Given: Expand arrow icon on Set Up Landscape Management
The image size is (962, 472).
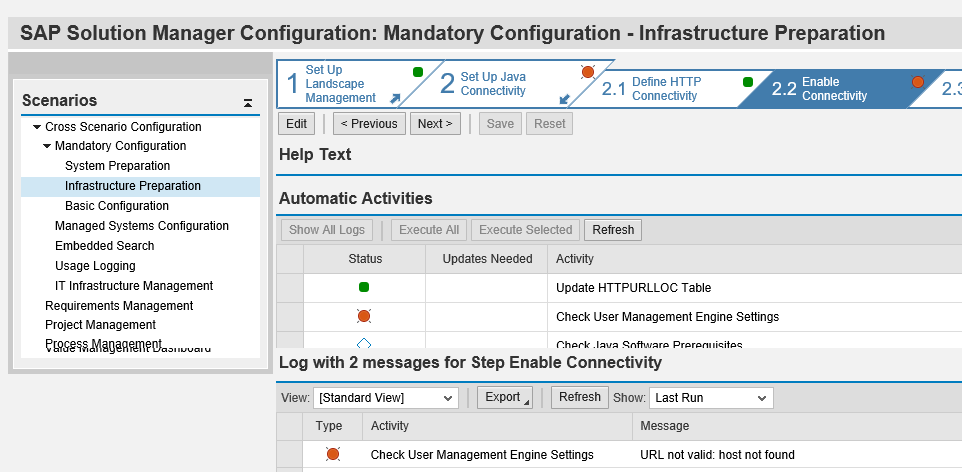Looking at the screenshot, I should pyautogui.click(x=396, y=98).
